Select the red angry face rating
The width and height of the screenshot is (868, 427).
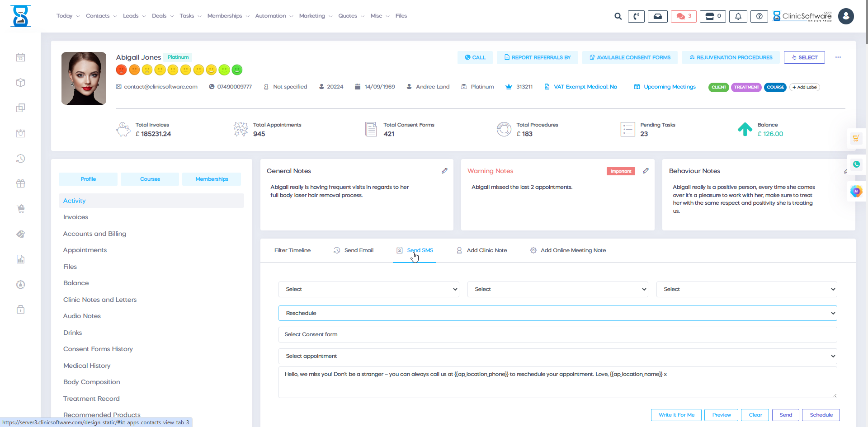pyautogui.click(x=121, y=70)
